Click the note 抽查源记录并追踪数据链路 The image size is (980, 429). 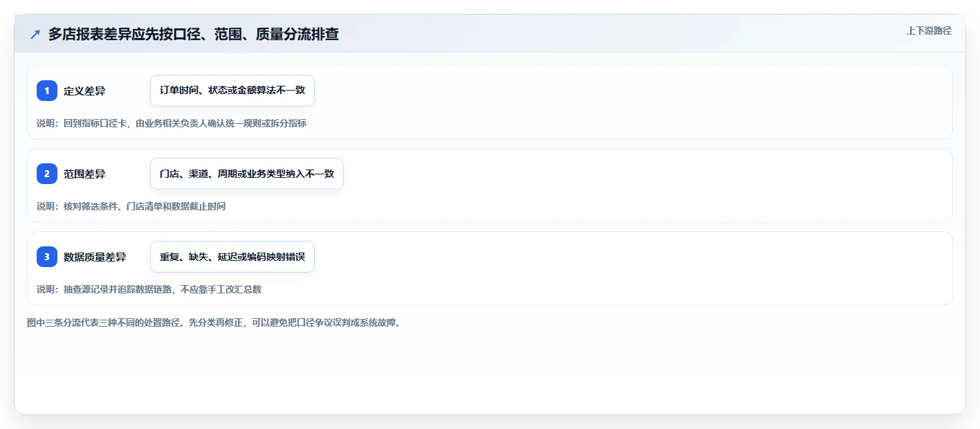point(149,289)
